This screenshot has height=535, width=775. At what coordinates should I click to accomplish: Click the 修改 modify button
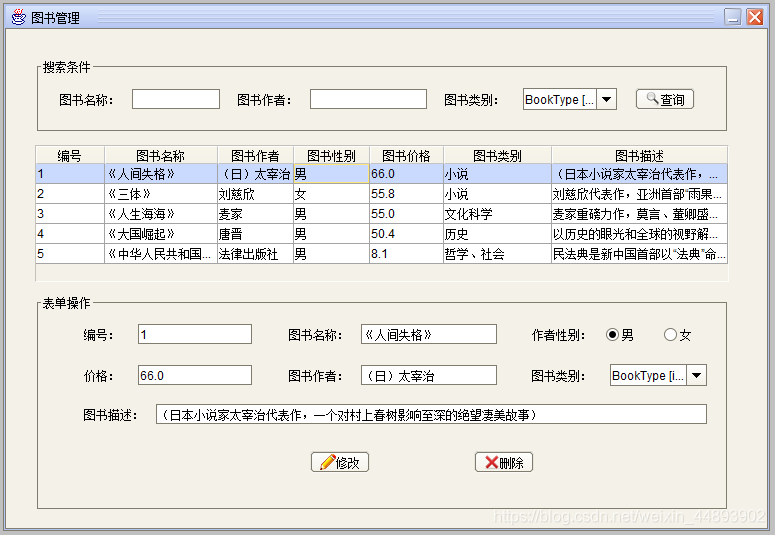[x=340, y=462]
